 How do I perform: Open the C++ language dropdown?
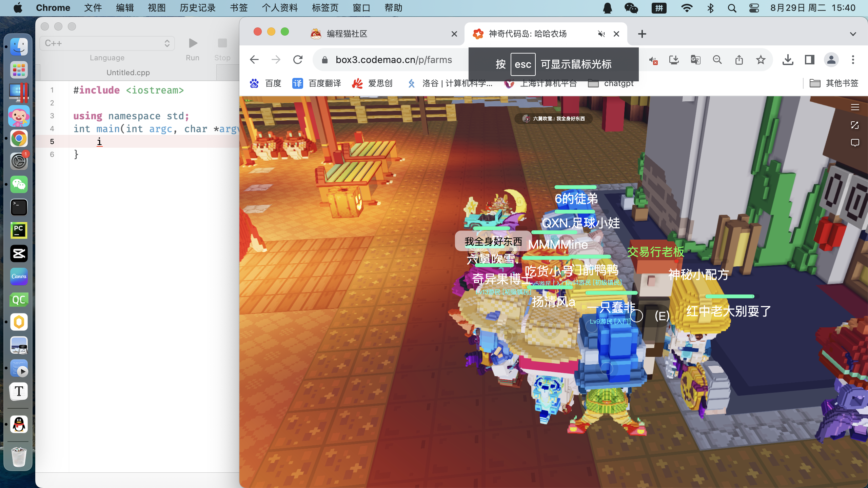point(107,43)
